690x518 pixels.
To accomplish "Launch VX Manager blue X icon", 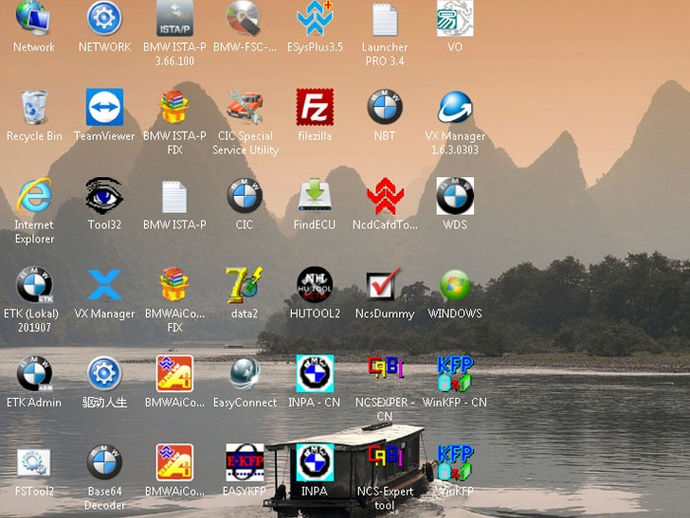I will point(104,285).
